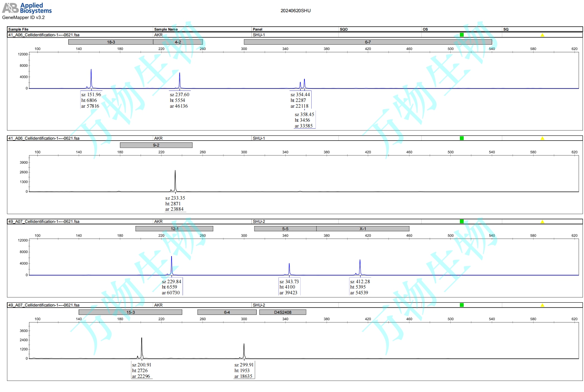The height and width of the screenshot is (392, 584).
Task: Click the Sample File column header
Action: pyautogui.click(x=18, y=29)
